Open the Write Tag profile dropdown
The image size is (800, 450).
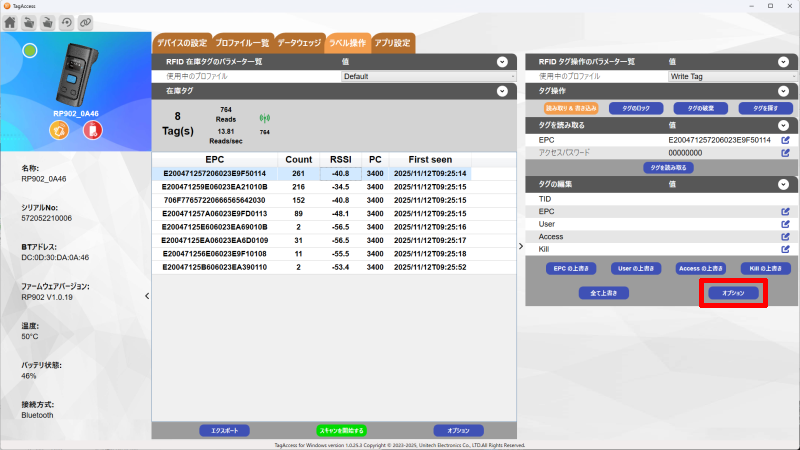click(730, 76)
